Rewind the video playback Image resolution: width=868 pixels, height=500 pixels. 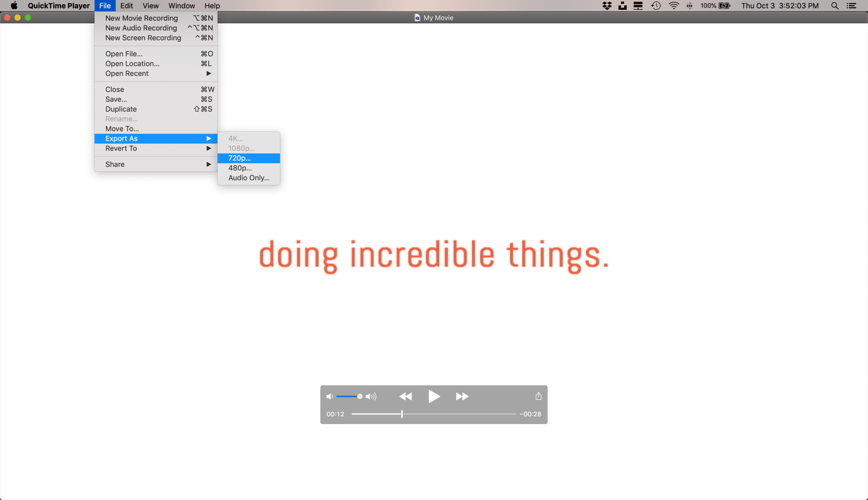pyautogui.click(x=405, y=396)
